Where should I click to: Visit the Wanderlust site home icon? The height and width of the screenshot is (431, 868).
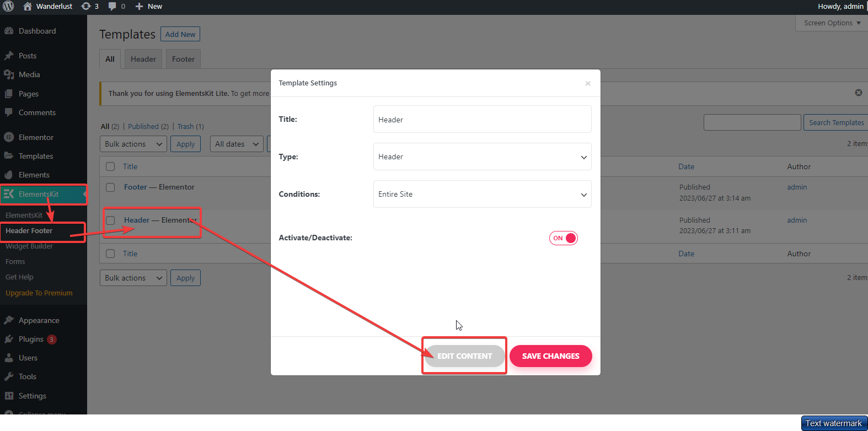click(x=28, y=6)
